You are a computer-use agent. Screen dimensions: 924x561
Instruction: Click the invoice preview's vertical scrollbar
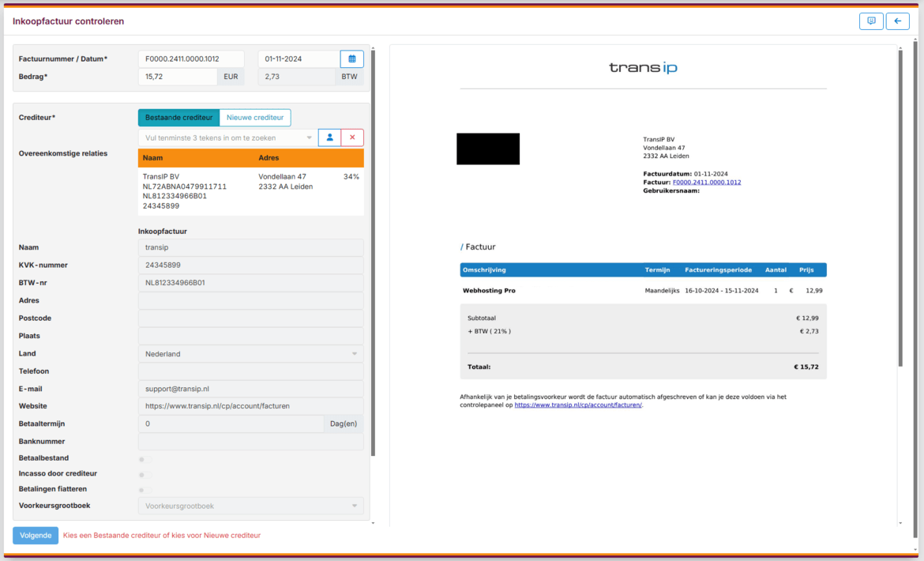[900, 208]
